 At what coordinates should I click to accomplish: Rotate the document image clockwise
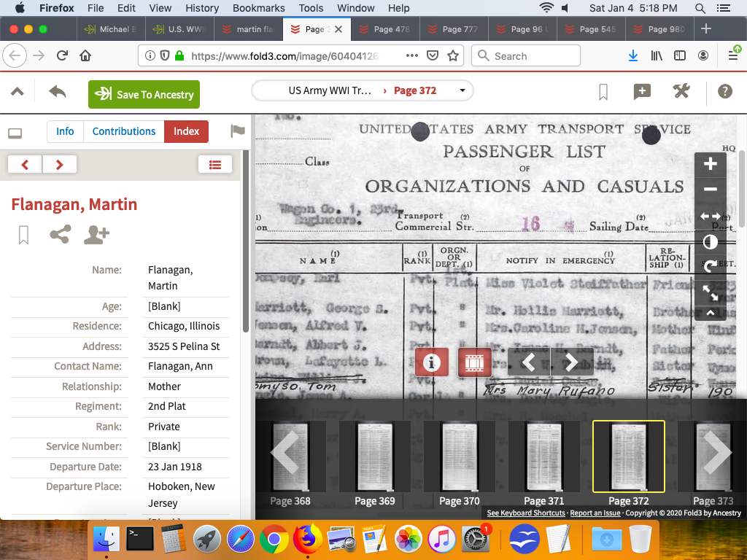click(x=710, y=267)
